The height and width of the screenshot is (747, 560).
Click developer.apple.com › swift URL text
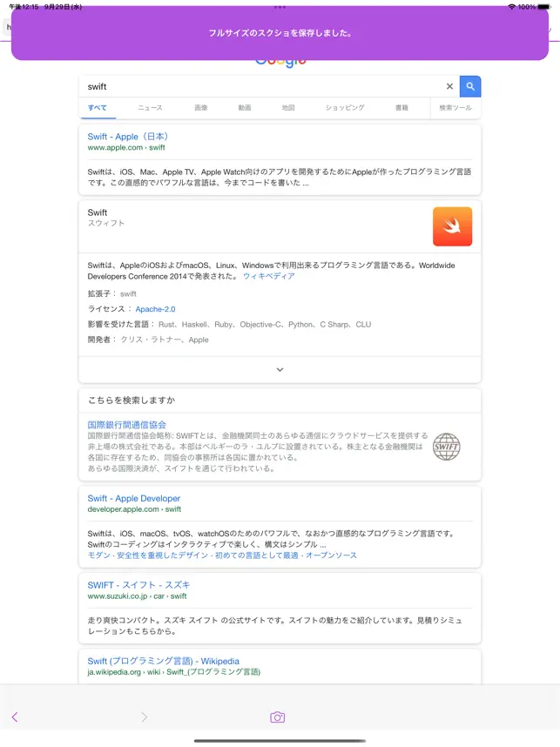134,509
